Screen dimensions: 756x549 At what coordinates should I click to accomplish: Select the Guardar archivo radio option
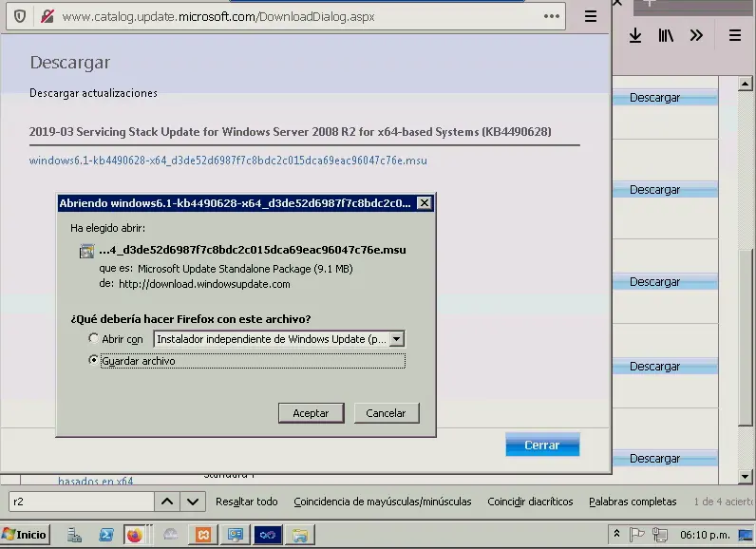point(93,360)
